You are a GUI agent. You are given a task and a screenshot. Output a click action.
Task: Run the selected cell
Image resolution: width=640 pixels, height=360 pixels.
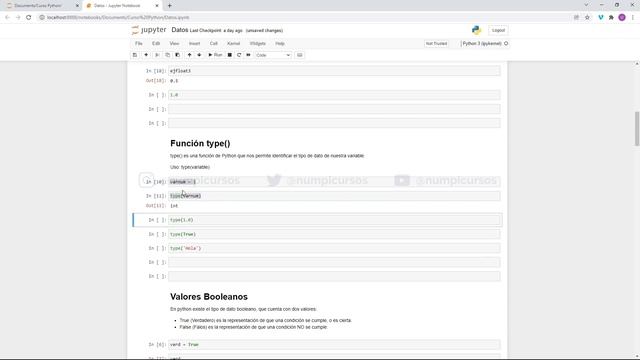click(215, 55)
